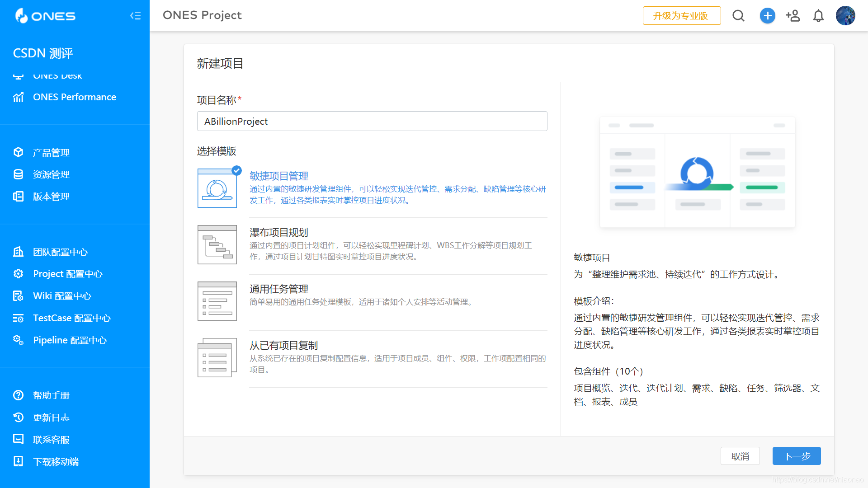Open the user avatar menu
This screenshot has width=868, height=488.
point(845,16)
